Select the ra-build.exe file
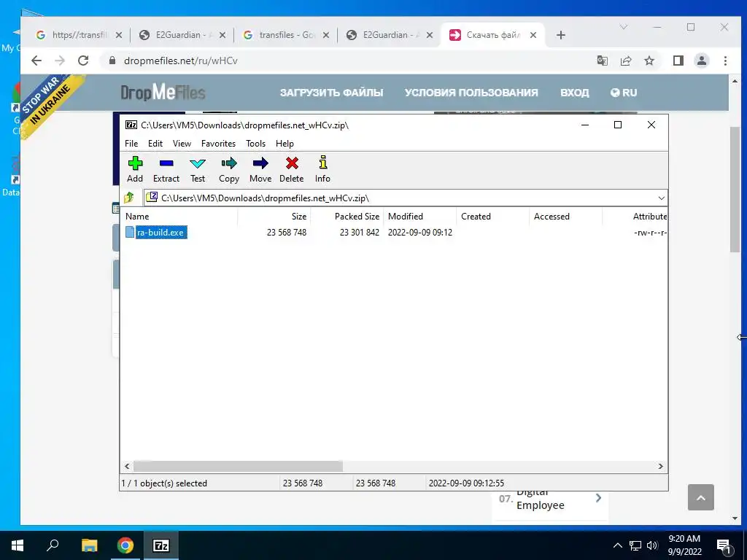The image size is (747, 560). (160, 233)
